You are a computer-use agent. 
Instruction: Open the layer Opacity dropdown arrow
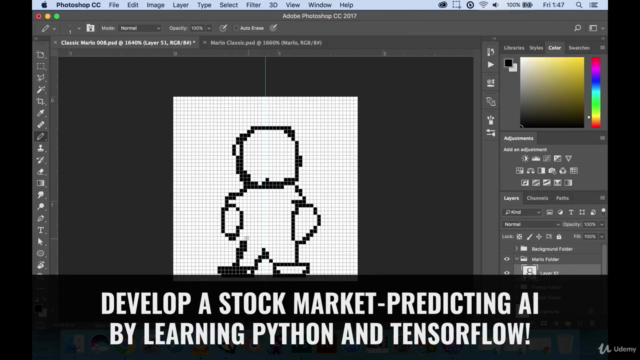(602, 224)
